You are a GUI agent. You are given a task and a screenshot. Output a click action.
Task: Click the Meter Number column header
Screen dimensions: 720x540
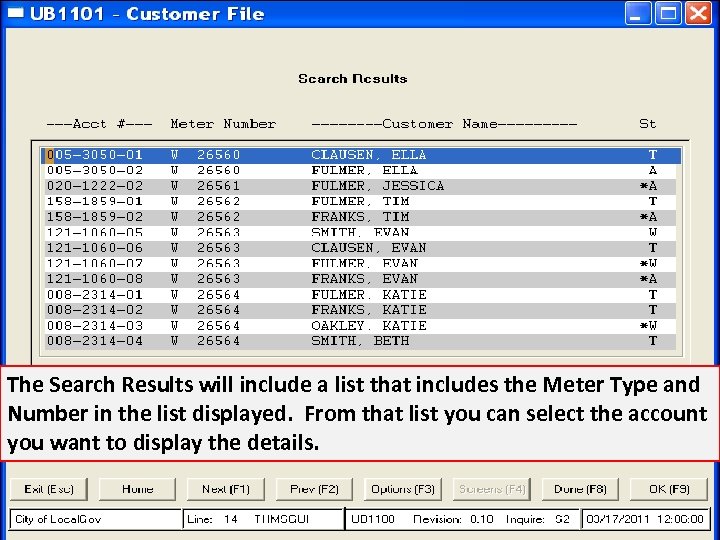click(223, 124)
